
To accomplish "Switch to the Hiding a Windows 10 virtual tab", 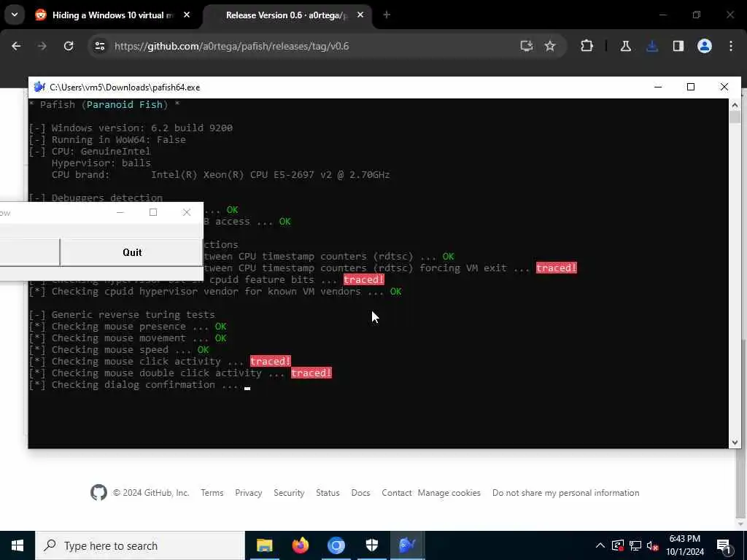I will (x=112, y=15).
